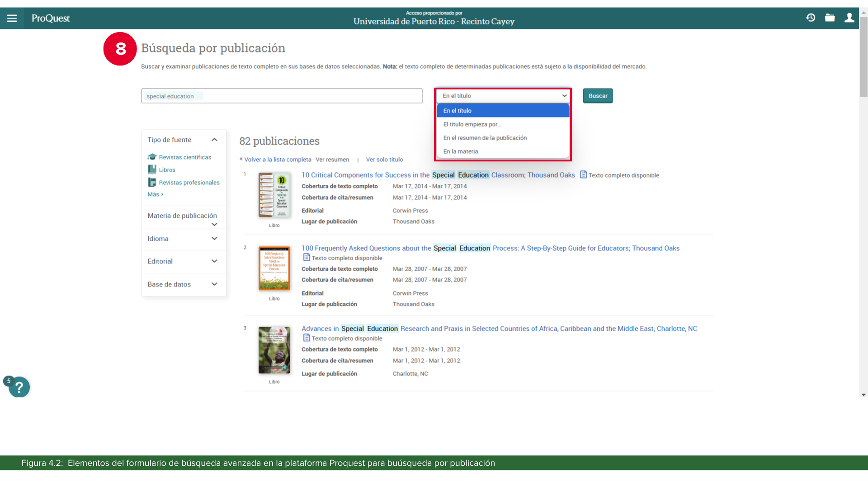Open recent searches history icon

click(x=811, y=18)
